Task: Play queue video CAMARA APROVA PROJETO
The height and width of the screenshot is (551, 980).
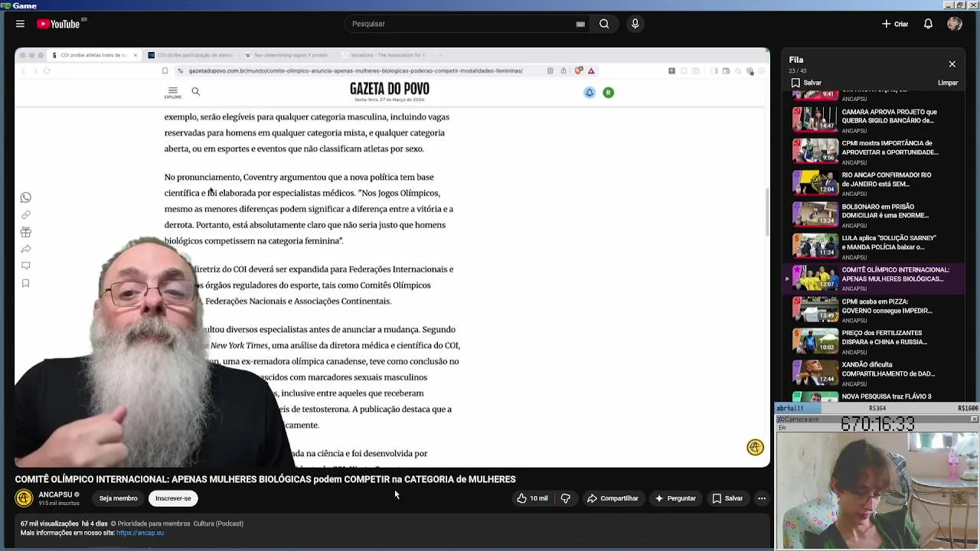Action: pyautogui.click(x=873, y=120)
